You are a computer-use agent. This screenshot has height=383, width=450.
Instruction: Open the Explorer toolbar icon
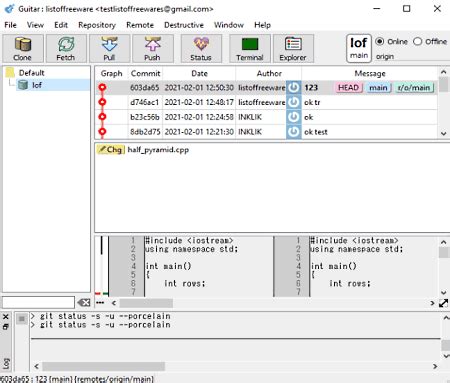point(293,48)
